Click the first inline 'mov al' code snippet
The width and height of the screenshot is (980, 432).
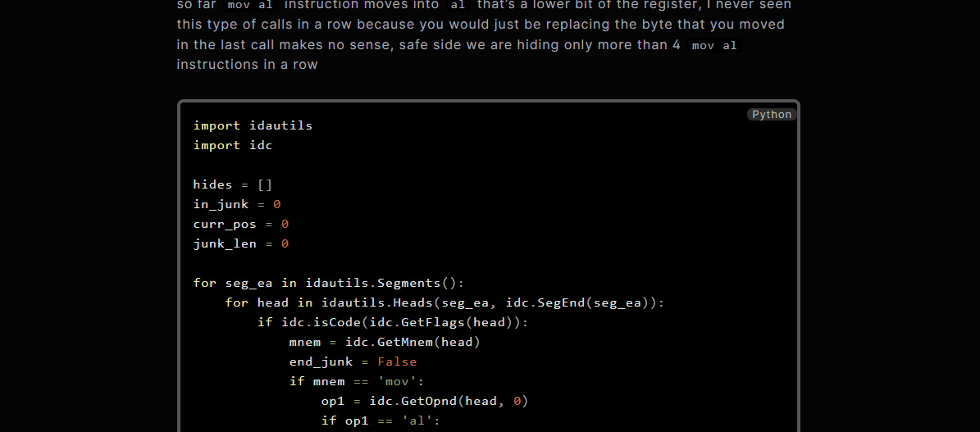(x=252, y=6)
